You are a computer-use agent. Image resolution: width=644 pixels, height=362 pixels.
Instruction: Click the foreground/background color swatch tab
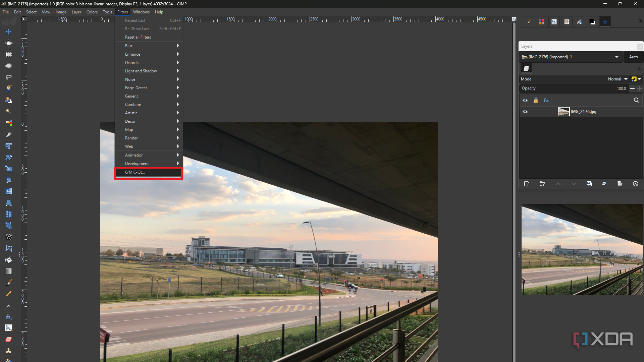click(592, 22)
